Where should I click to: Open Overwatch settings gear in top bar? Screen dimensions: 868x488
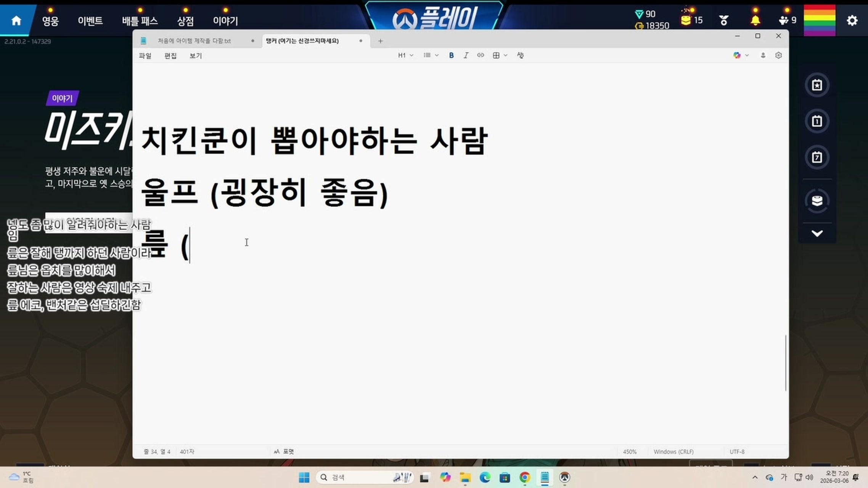(852, 21)
